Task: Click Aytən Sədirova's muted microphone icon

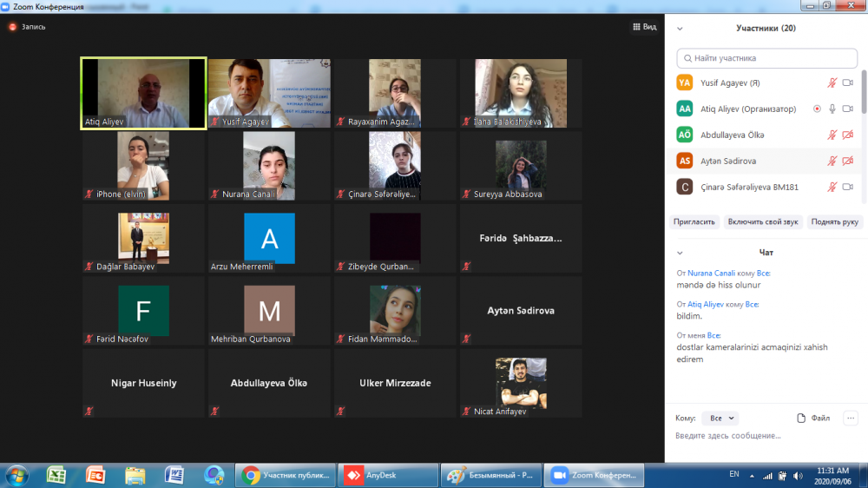Action: 832,162
